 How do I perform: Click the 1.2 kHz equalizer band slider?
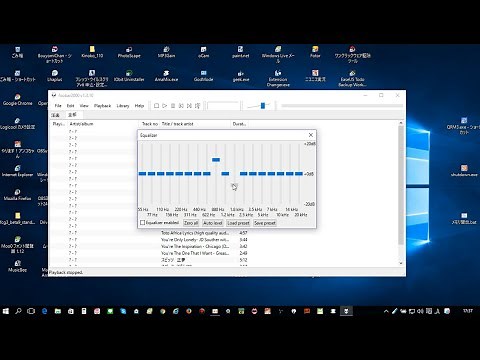[225, 174]
